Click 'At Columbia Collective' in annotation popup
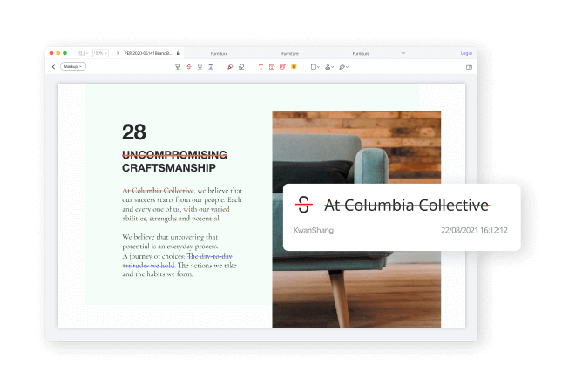The height and width of the screenshot is (392, 562). click(407, 205)
